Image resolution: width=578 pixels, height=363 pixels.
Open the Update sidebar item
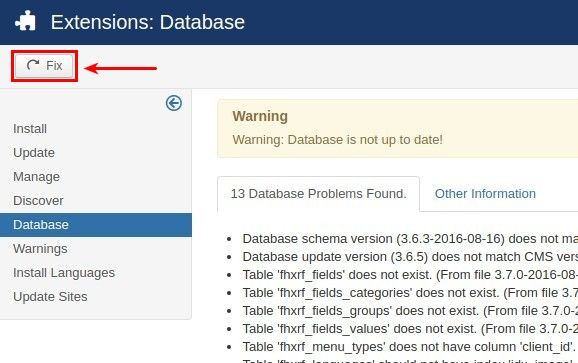[34, 153]
